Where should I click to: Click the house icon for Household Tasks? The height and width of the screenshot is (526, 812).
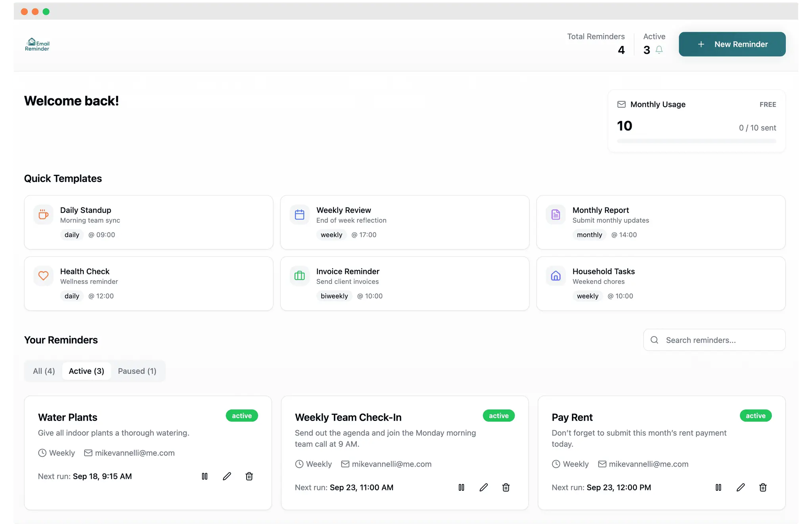click(x=556, y=275)
